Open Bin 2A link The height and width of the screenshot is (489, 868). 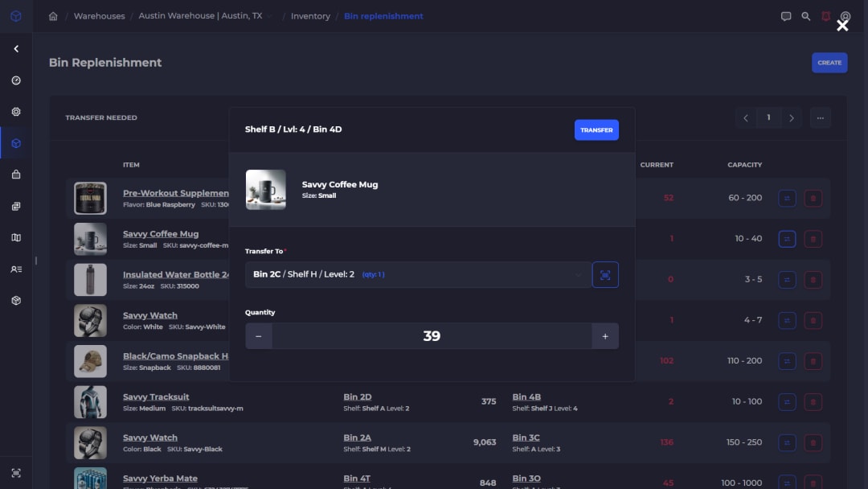(357, 438)
